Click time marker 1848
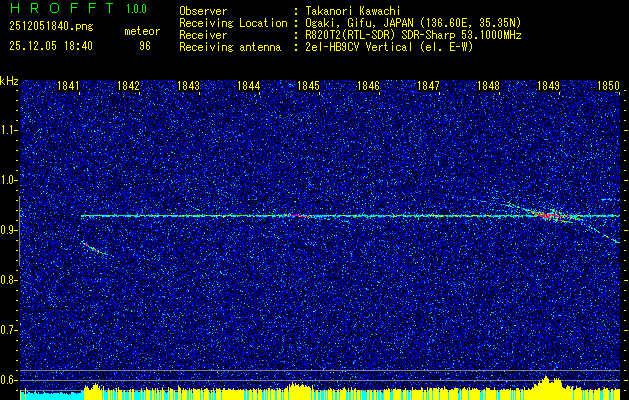This screenshot has width=629, height=400. point(488,85)
